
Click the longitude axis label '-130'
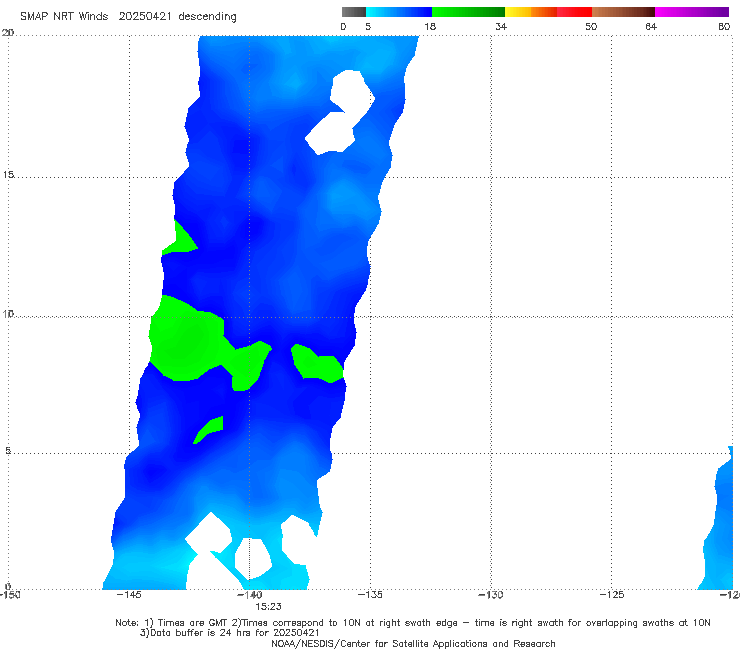pos(491,595)
